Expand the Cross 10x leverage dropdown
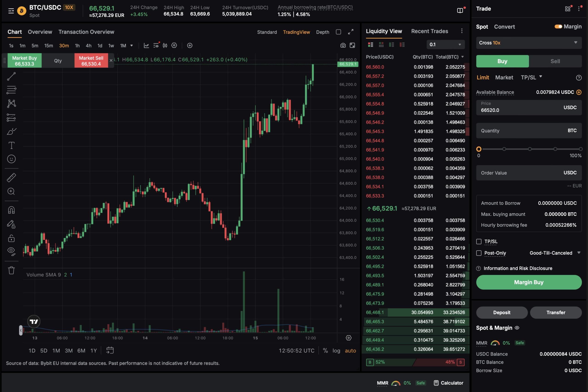Screen dimensions: 588x392 coord(529,43)
